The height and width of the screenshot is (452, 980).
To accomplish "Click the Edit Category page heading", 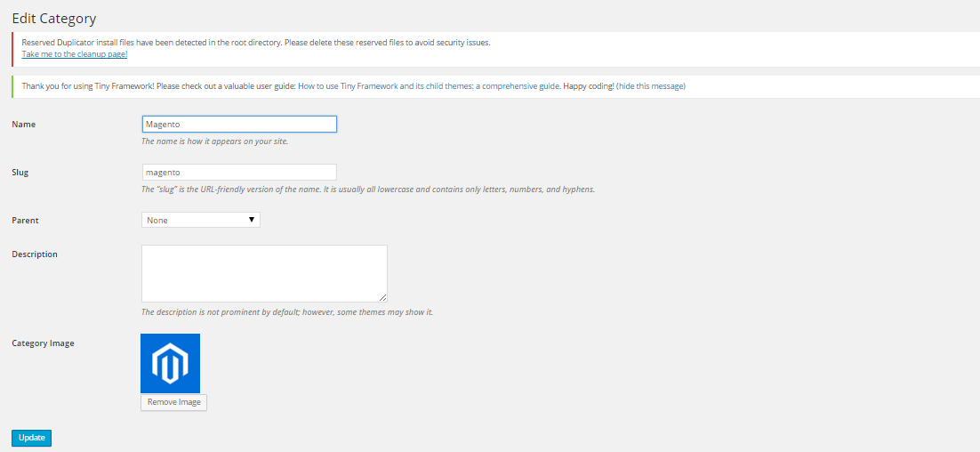I will pos(54,18).
